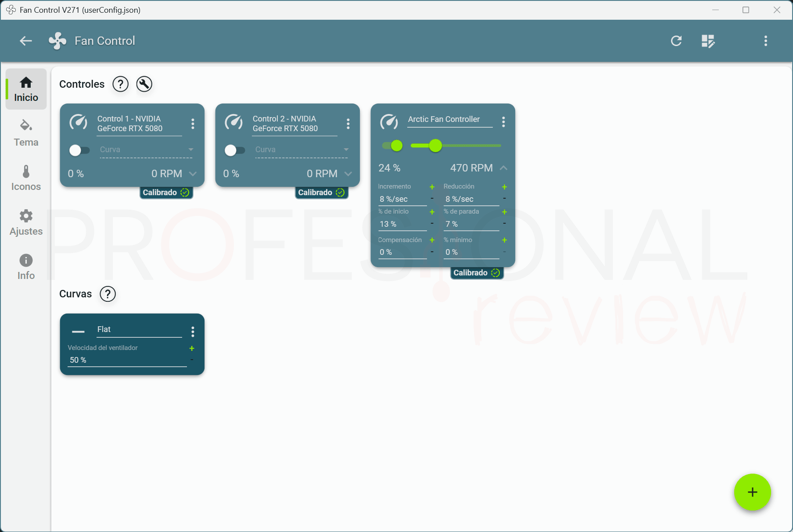The height and width of the screenshot is (532, 793).
Task: Open the top-right main options menu
Action: [766, 41]
